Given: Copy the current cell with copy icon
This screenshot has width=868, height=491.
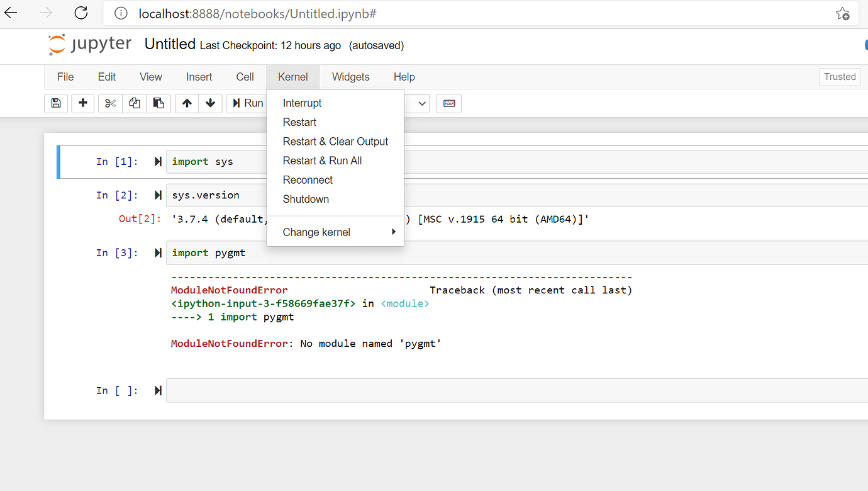Looking at the screenshot, I should (x=134, y=103).
